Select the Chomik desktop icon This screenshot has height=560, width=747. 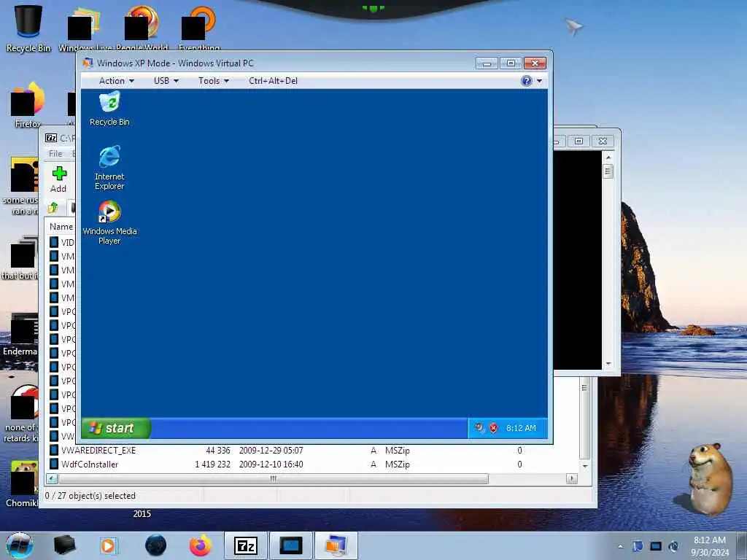click(21, 483)
